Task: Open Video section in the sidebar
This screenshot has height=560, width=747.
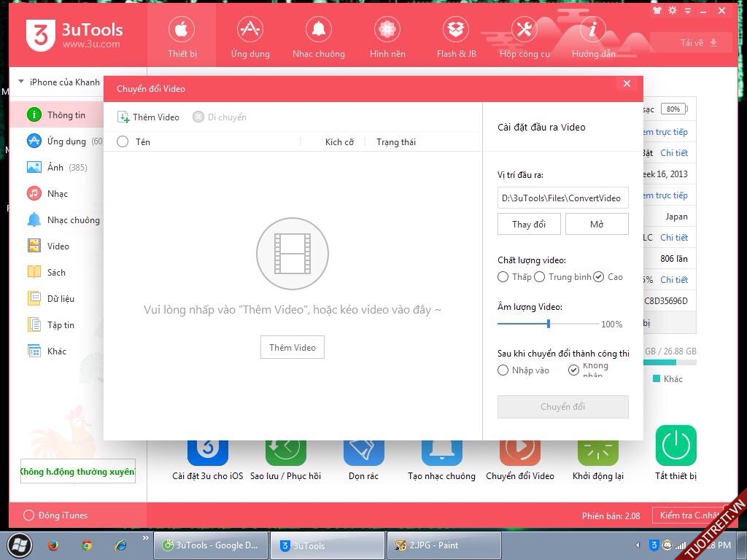Action: pos(58,246)
